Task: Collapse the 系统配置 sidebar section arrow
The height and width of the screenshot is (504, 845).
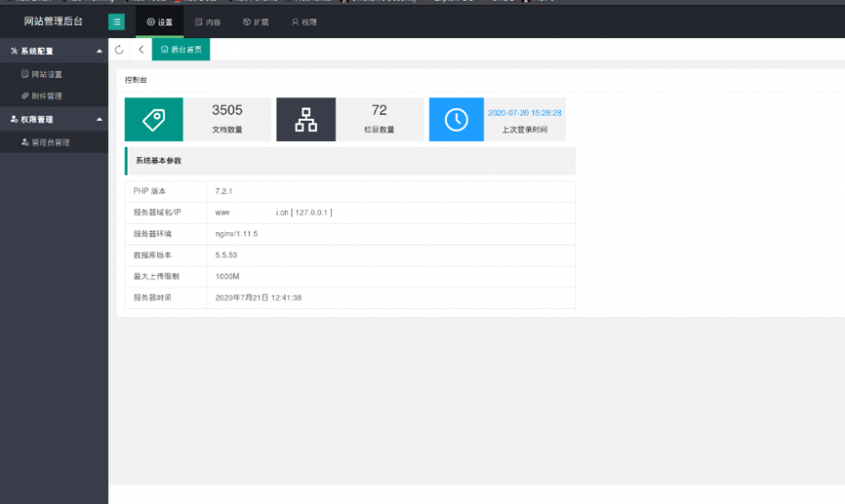Action: tap(99, 51)
